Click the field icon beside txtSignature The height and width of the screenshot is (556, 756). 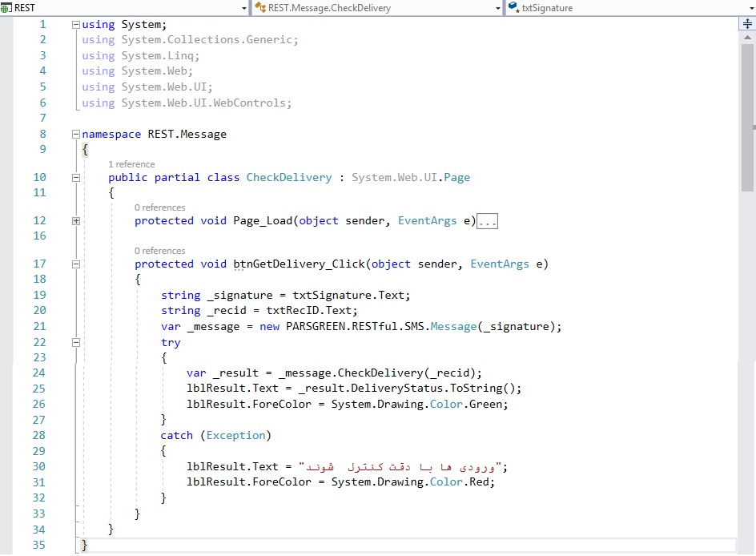pos(513,8)
